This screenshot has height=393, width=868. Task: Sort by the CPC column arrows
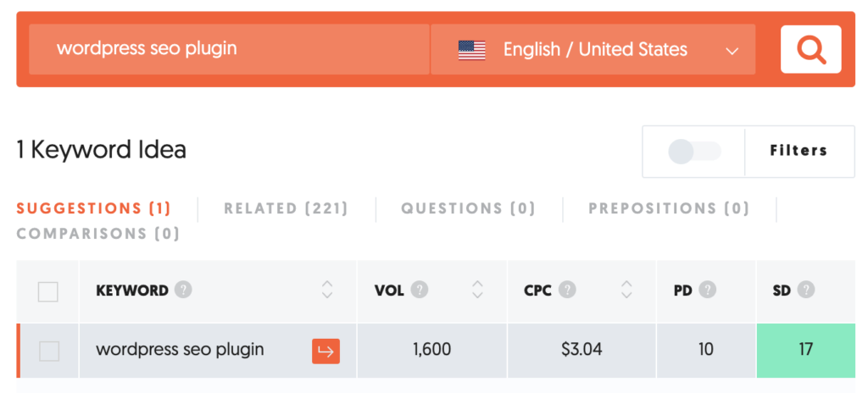pyautogui.click(x=626, y=290)
